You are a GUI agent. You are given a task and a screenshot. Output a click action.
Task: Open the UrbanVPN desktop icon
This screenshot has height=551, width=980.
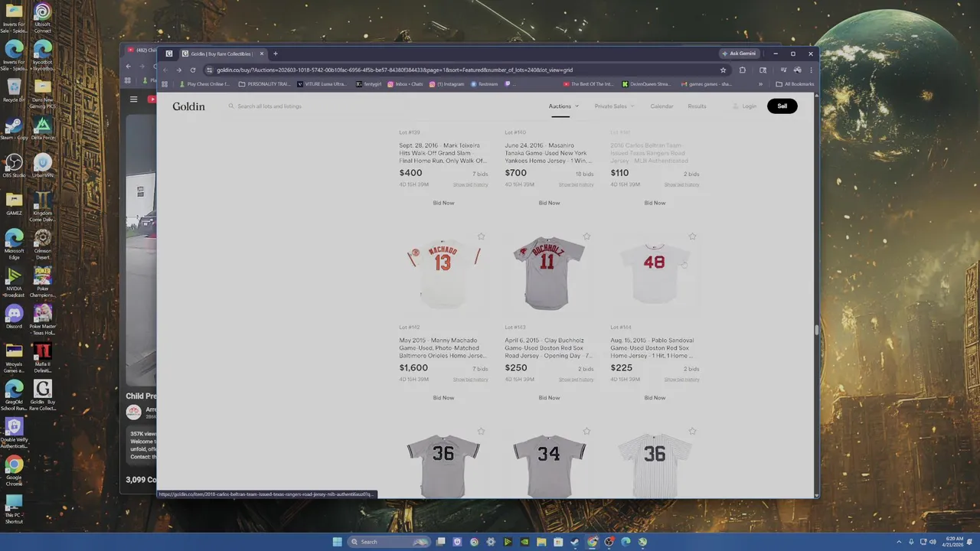pyautogui.click(x=43, y=166)
